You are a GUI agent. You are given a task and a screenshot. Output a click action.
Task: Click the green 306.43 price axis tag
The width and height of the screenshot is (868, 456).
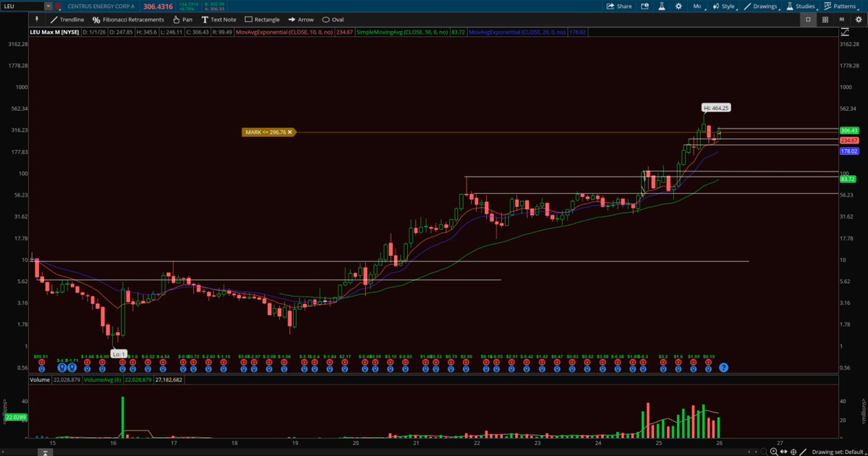848,130
